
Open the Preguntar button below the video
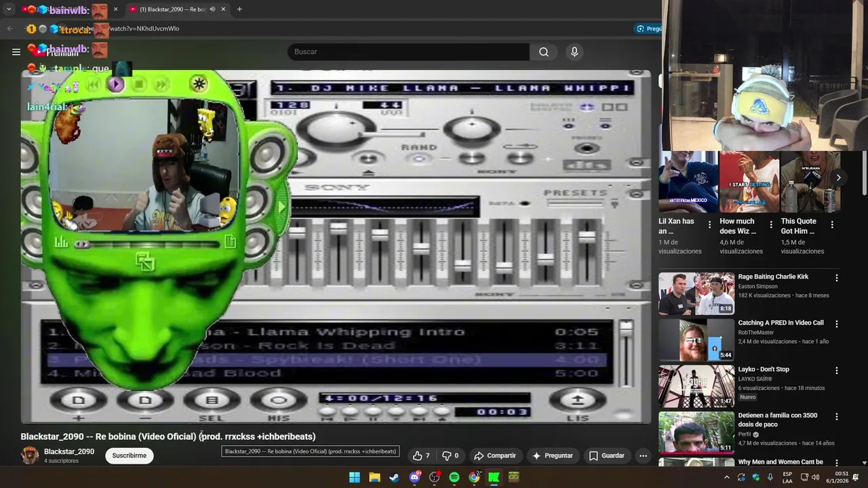(x=553, y=455)
